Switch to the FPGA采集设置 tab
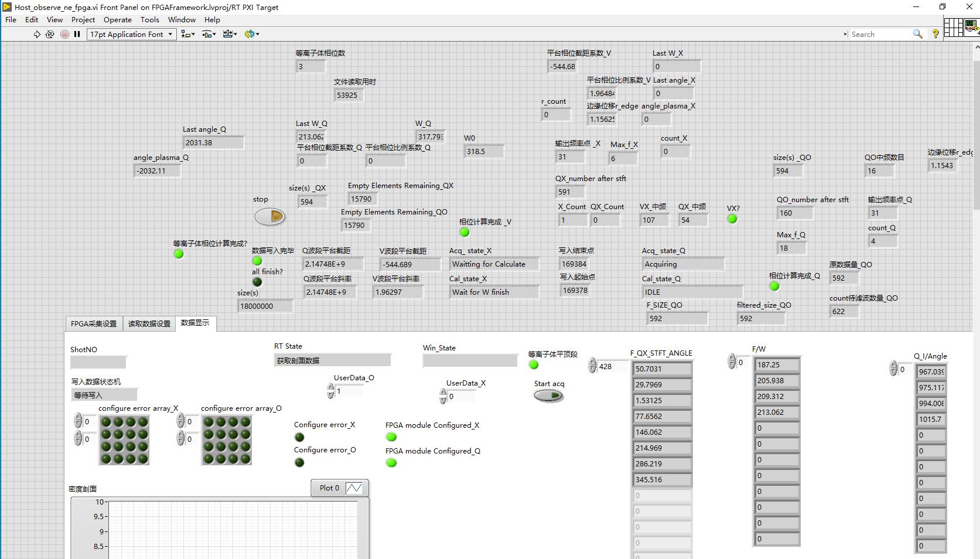This screenshot has height=559, width=980. click(94, 324)
